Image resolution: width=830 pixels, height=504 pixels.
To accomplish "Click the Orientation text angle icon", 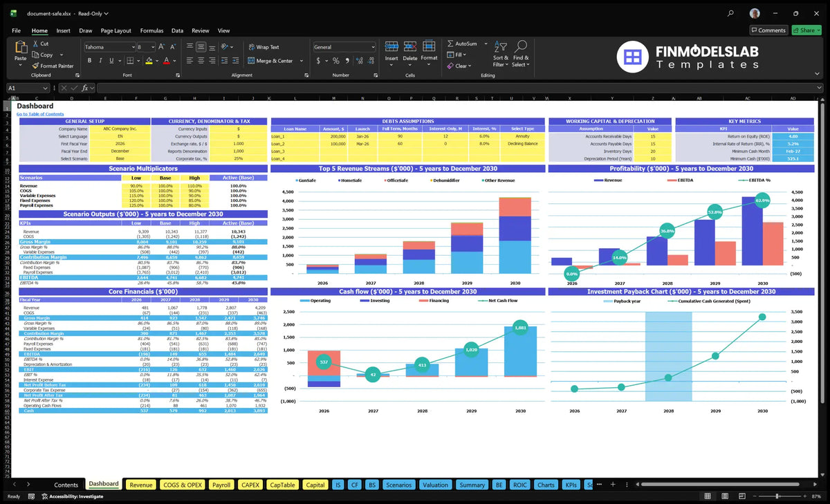I will (x=225, y=47).
